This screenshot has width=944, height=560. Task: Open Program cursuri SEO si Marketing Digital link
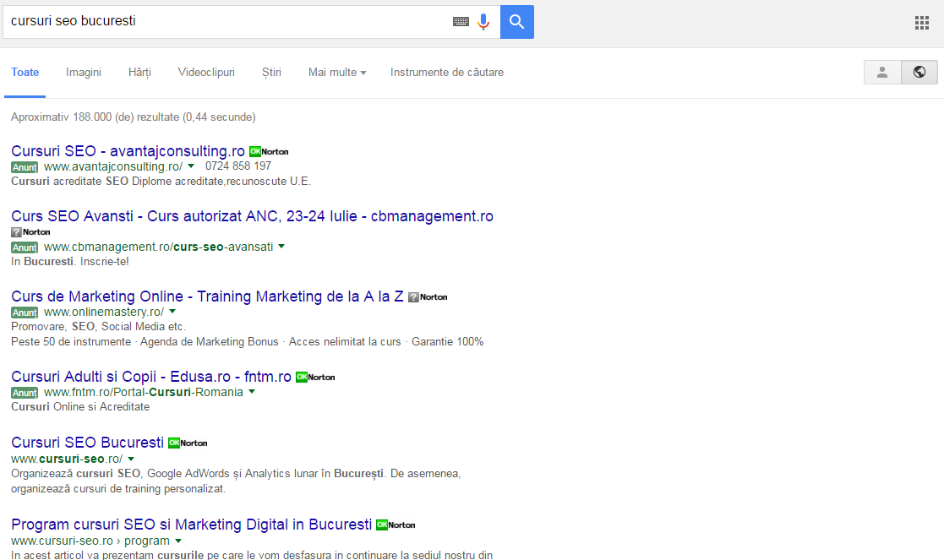click(x=192, y=525)
